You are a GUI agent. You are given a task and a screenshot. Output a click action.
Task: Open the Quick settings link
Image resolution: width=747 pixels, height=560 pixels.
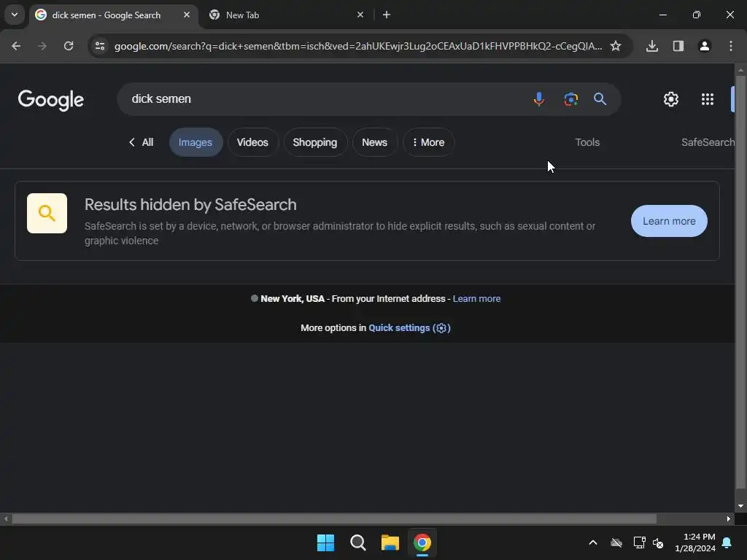[409, 328]
